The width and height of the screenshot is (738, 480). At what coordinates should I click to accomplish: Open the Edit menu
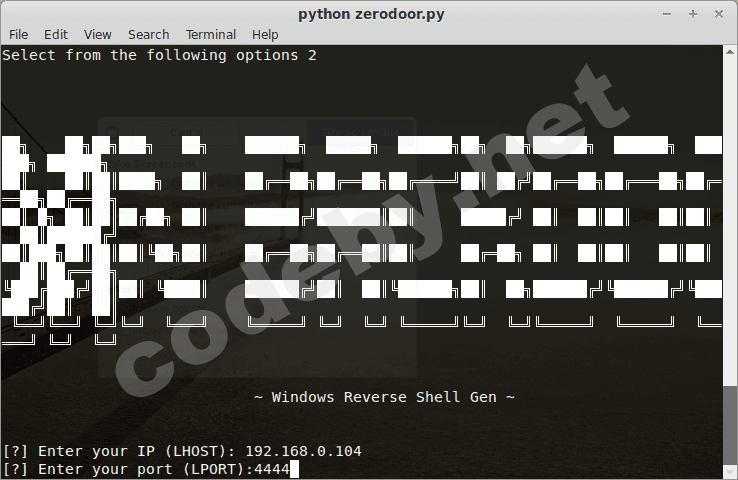pos(56,35)
